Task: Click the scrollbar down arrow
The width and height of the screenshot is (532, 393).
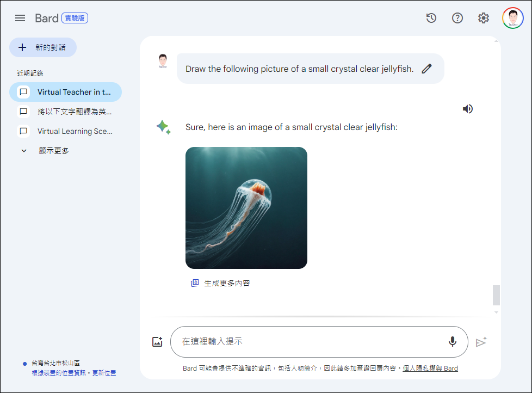Action: [x=496, y=312]
